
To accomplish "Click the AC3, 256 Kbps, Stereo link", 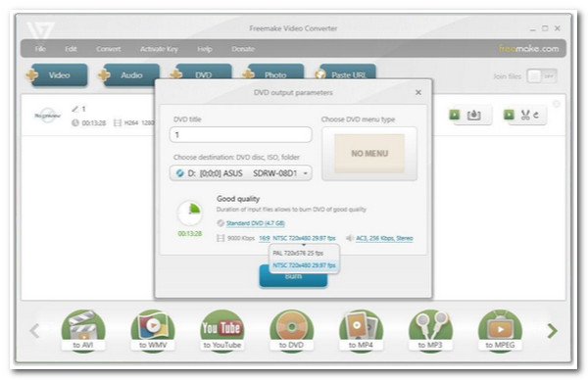I will click(x=384, y=238).
